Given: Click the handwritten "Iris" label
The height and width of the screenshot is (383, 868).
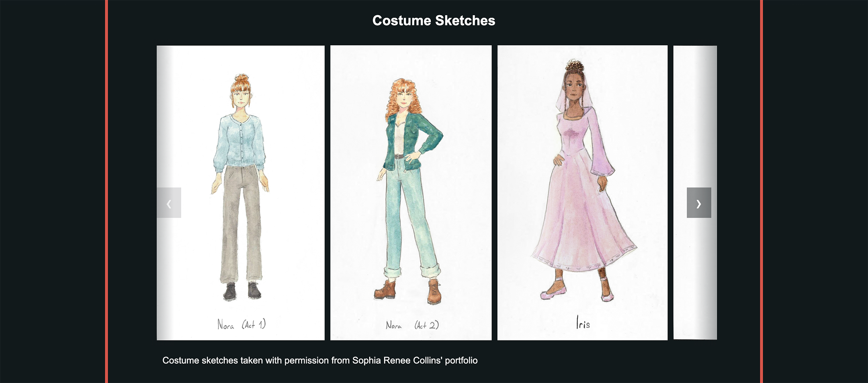Looking at the screenshot, I should 583,323.
